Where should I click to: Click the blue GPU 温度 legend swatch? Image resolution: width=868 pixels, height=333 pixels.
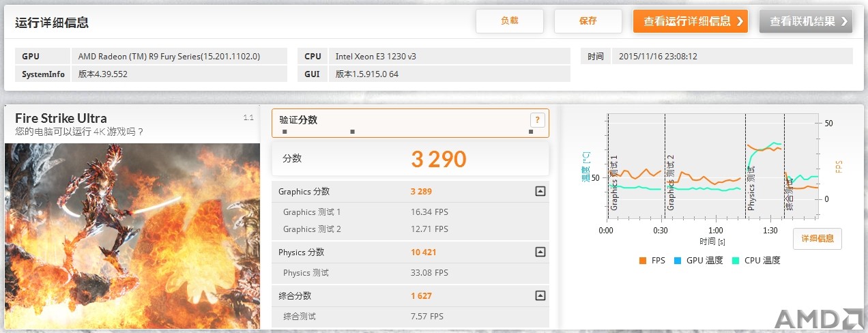click(x=678, y=261)
